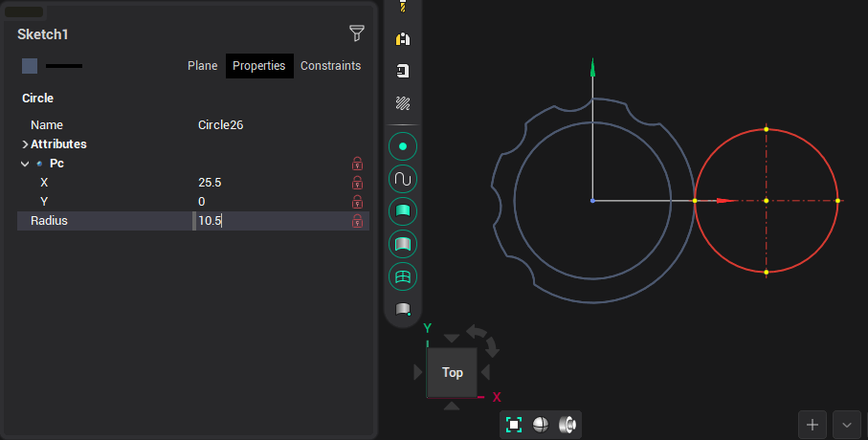The image size is (868, 440).
Task: Expand the Attributes section
Action: coord(25,144)
